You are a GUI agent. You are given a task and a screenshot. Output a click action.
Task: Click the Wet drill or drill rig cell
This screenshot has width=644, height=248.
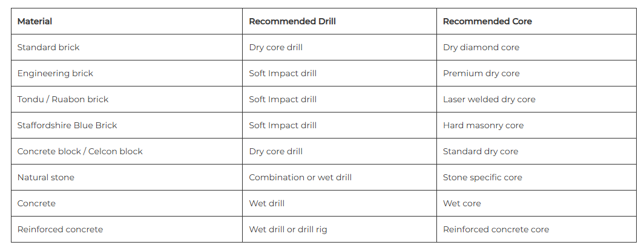pyautogui.click(x=339, y=229)
